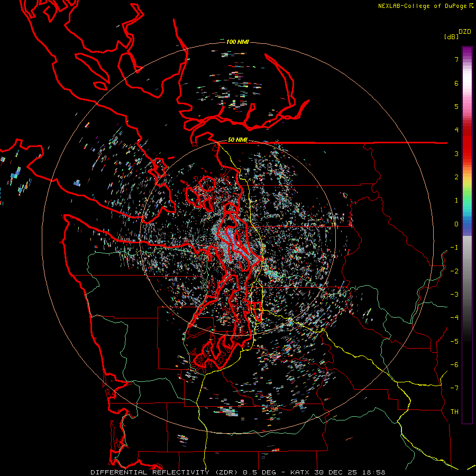Select the scale value "2" on the legend
The height and width of the screenshot is (476, 476).
point(456,177)
